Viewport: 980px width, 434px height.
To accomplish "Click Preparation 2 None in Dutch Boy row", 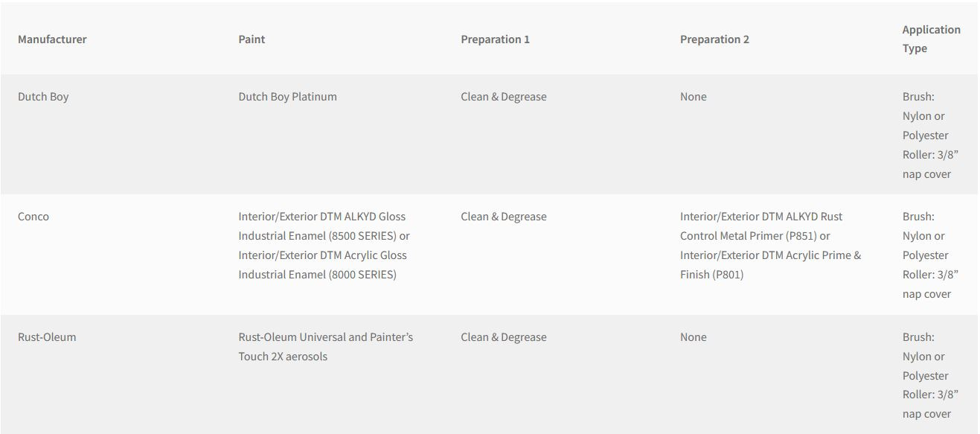I will pyautogui.click(x=693, y=97).
